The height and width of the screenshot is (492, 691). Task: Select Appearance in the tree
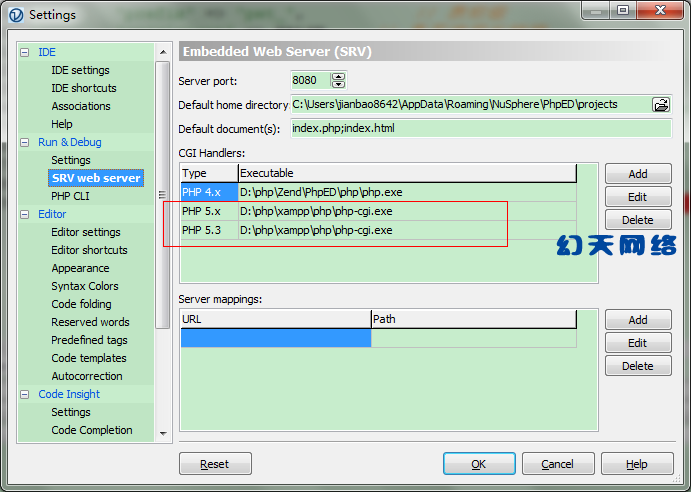coord(80,268)
